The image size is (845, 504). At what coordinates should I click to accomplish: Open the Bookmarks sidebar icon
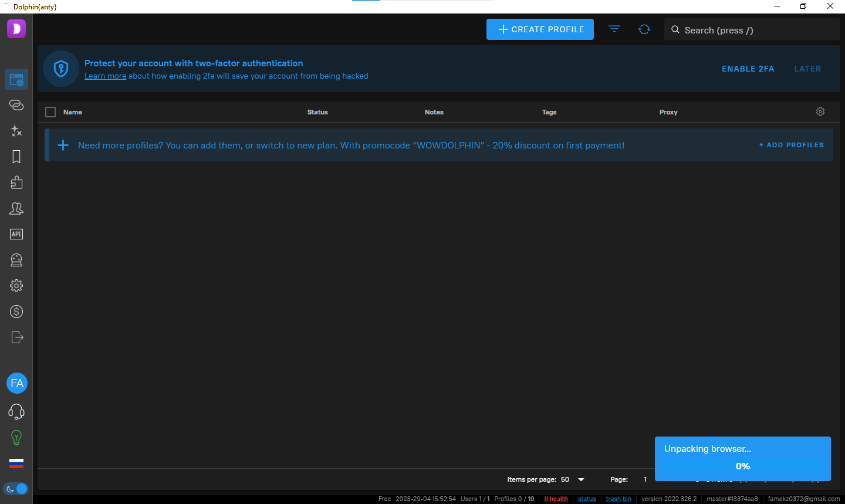[x=16, y=157]
